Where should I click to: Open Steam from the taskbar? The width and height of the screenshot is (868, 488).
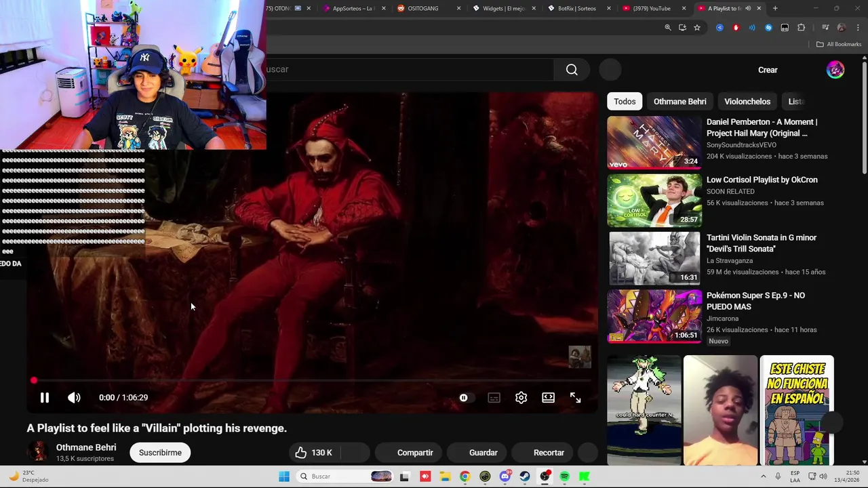pyautogui.click(x=525, y=476)
